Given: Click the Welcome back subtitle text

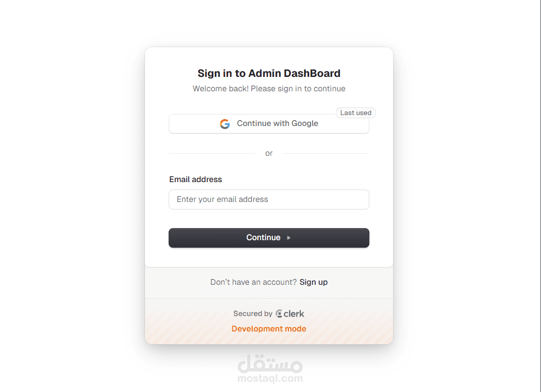Looking at the screenshot, I should (x=269, y=89).
